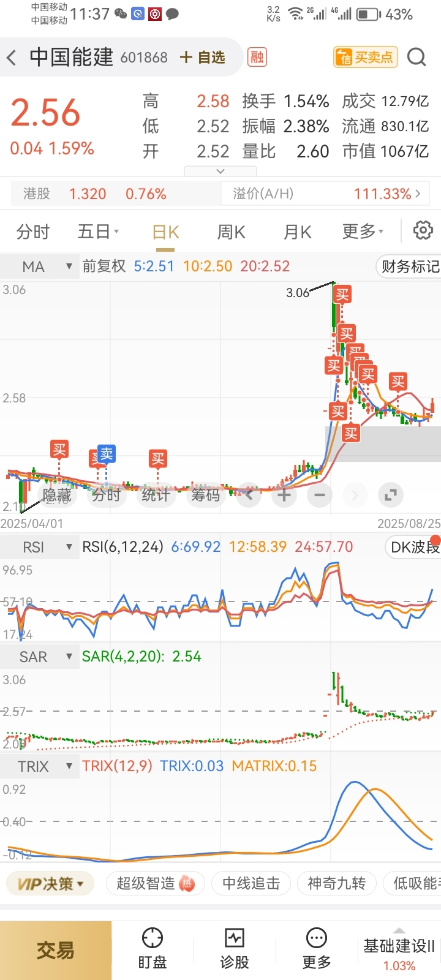Tap the WeChat status bar icon
The image size is (441, 980).
click(x=121, y=13)
